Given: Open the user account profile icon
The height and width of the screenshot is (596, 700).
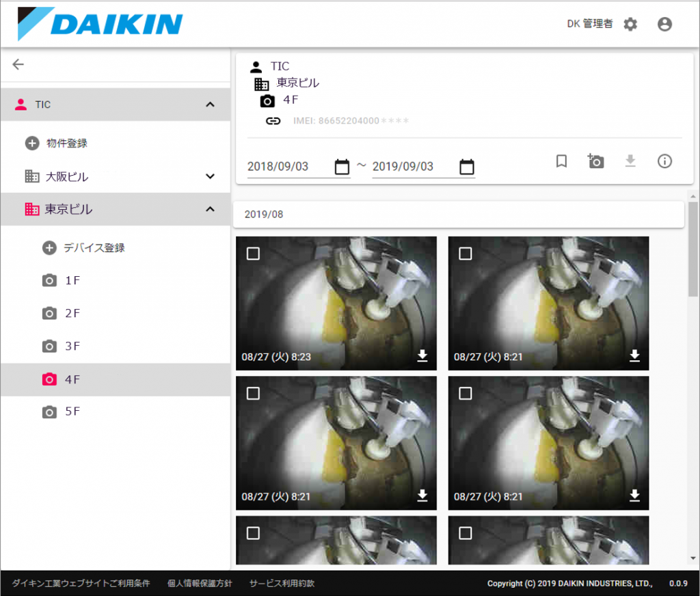Looking at the screenshot, I should tap(664, 25).
